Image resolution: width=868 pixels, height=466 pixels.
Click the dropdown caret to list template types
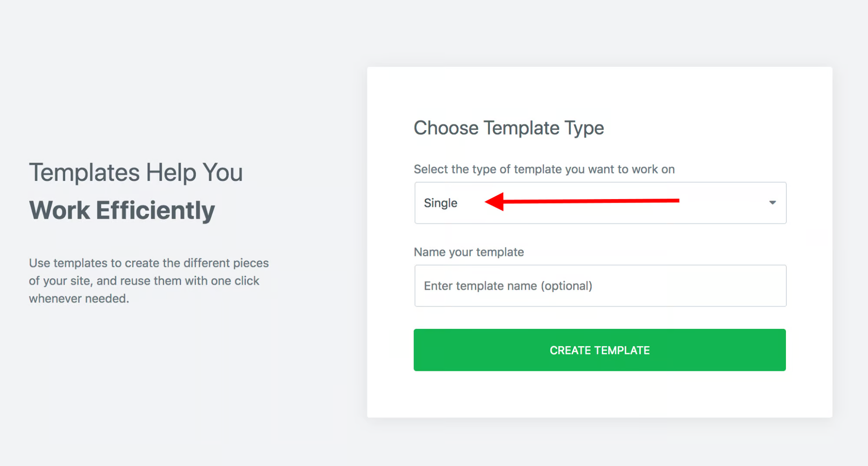[772, 203]
